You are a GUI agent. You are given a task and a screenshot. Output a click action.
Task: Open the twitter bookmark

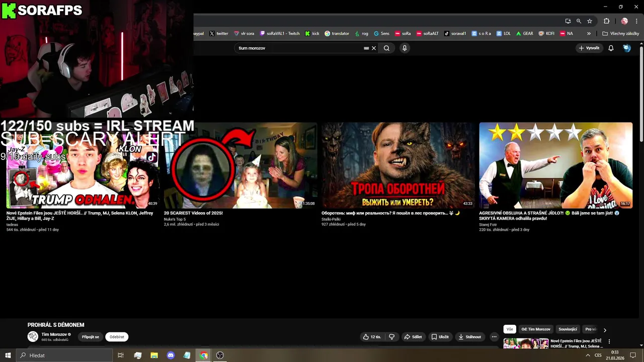tap(219, 34)
